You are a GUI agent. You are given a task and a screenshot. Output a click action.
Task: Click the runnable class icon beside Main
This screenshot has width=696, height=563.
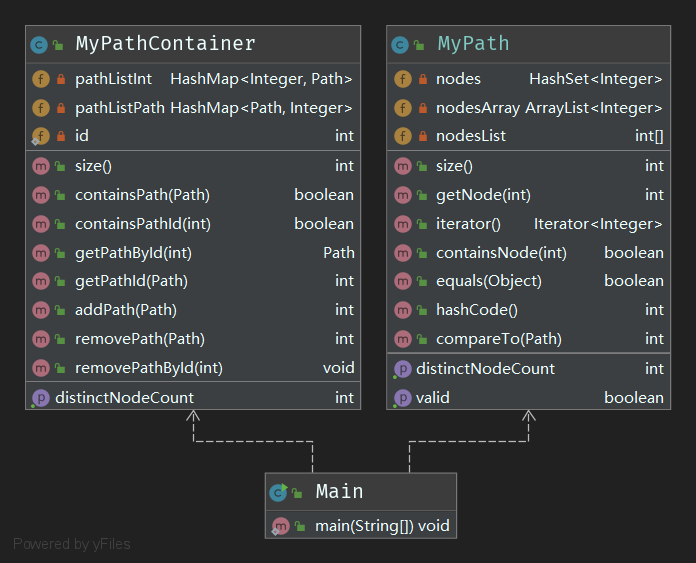coord(278,492)
